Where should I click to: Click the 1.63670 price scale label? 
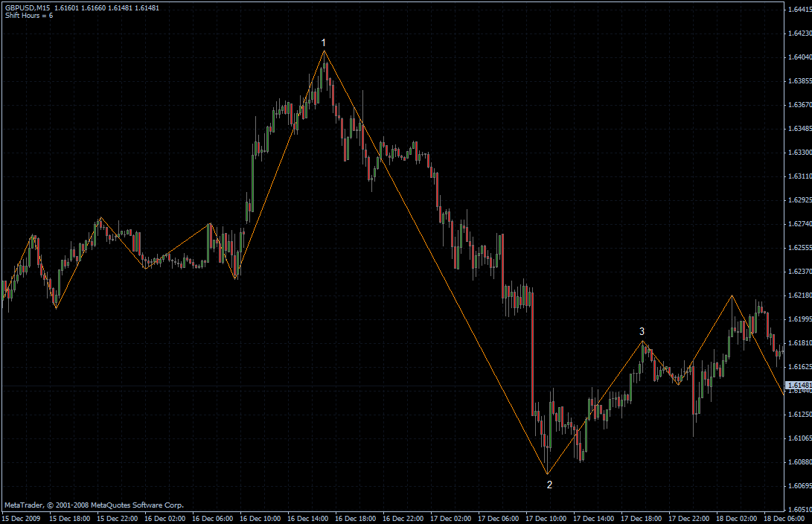pyautogui.click(x=799, y=105)
